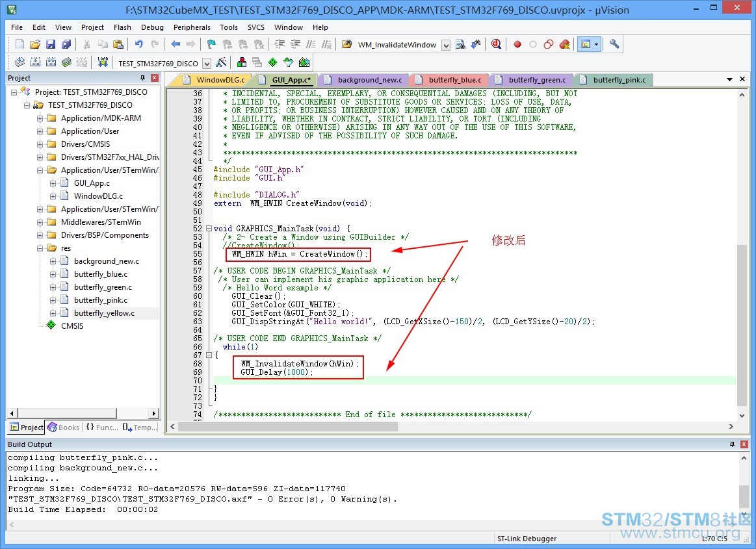Viewport: 756px width, 549px height.
Task: Open the File menu
Action: click(17, 27)
